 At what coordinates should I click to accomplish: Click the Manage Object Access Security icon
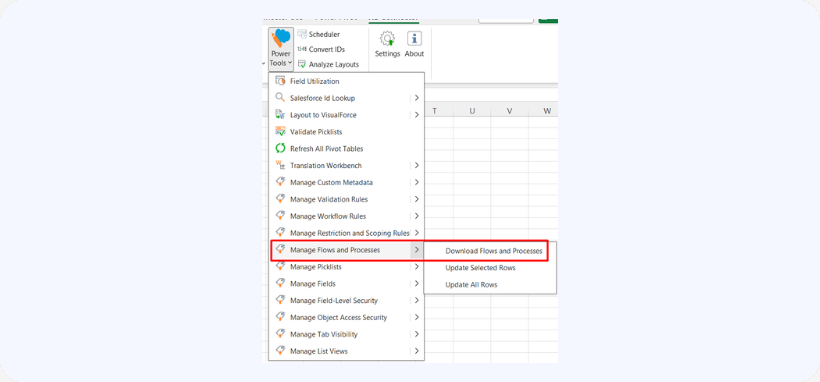[x=280, y=317]
